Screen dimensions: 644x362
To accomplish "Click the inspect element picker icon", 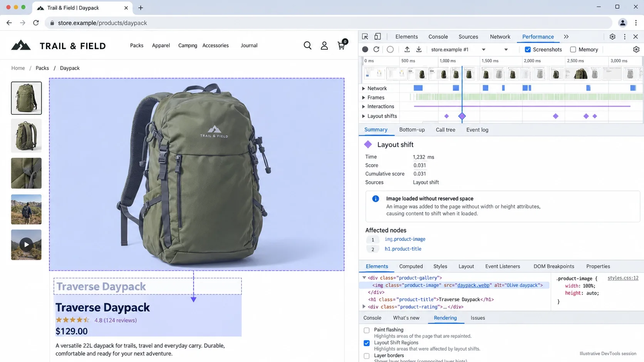I will pyautogui.click(x=365, y=37).
